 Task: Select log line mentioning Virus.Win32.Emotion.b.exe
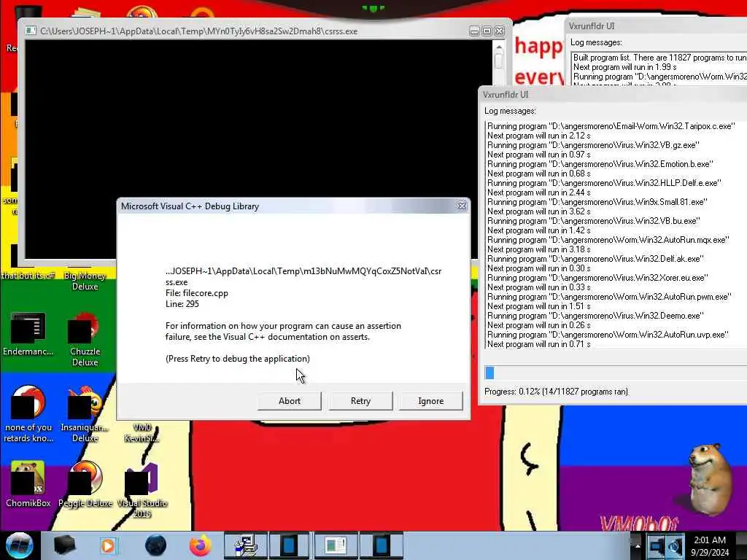coord(600,164)
